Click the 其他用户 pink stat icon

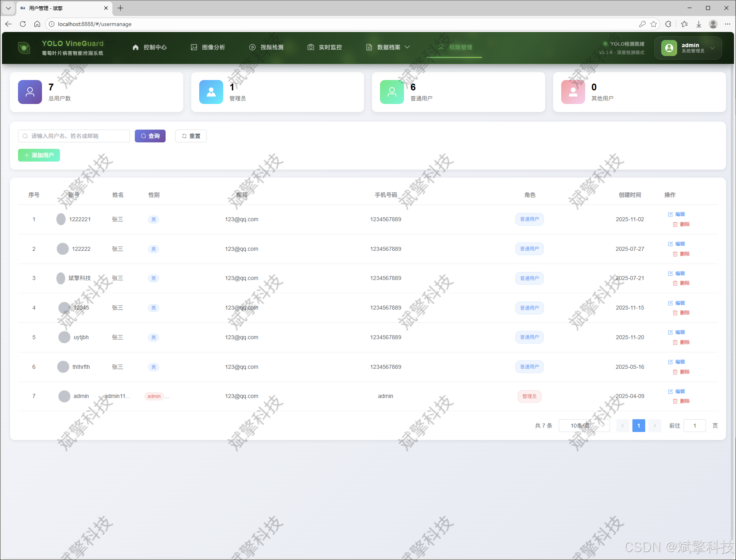pyautogui.click(x=573, y=92)
